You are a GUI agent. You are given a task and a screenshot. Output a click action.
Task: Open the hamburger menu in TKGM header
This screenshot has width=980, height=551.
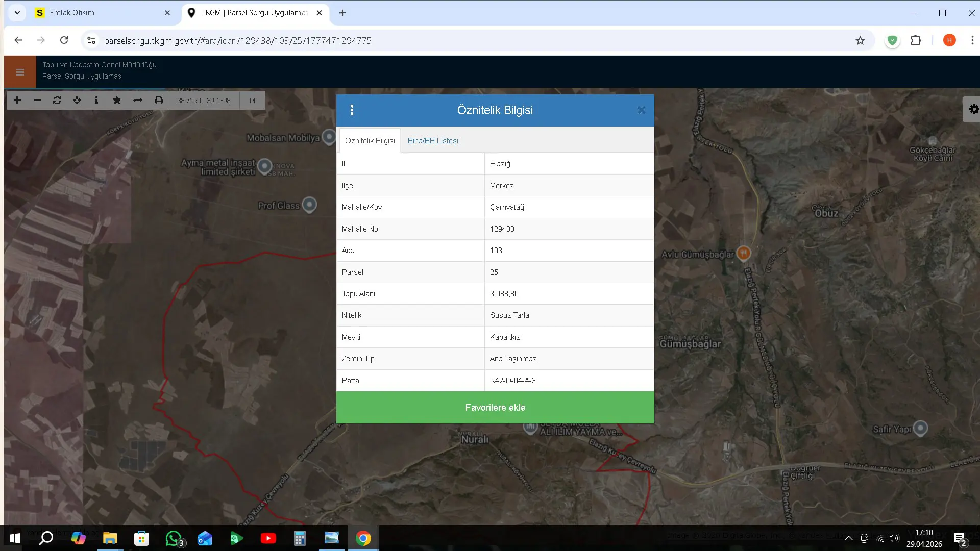20,72
